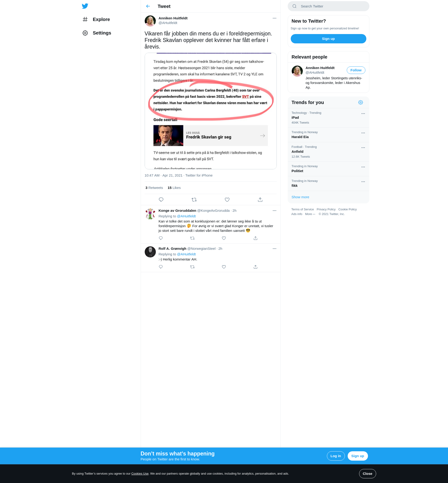Click Sign up on the bottom banner
This screenshot has height=483, width=448.
click(x=357, y=456)
